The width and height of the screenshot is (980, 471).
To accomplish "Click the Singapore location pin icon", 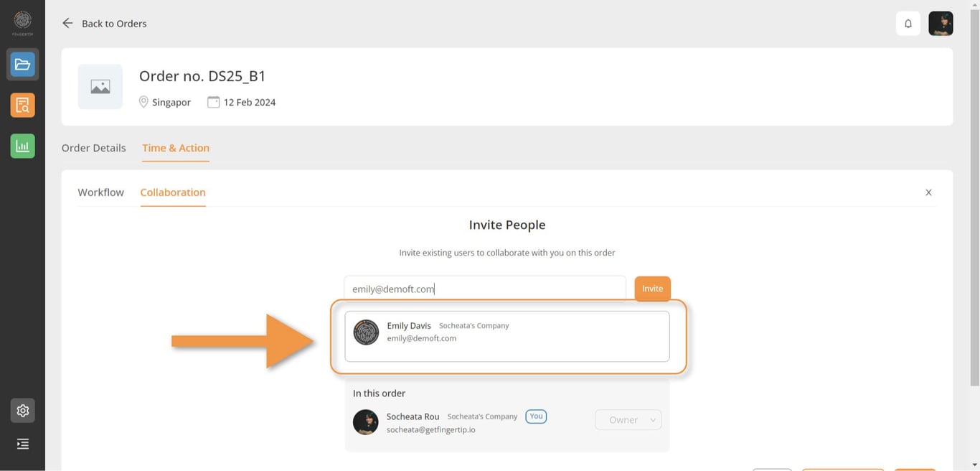I will [143, 101].
